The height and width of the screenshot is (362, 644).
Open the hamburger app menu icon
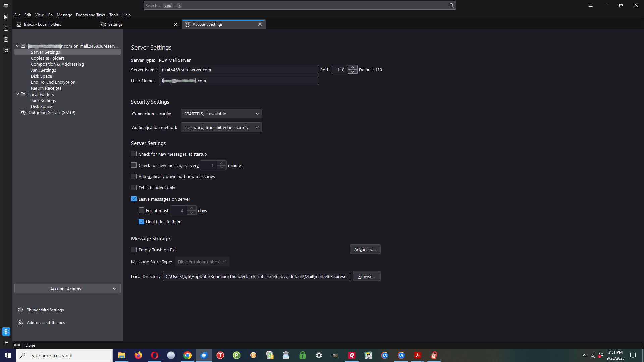591,5
